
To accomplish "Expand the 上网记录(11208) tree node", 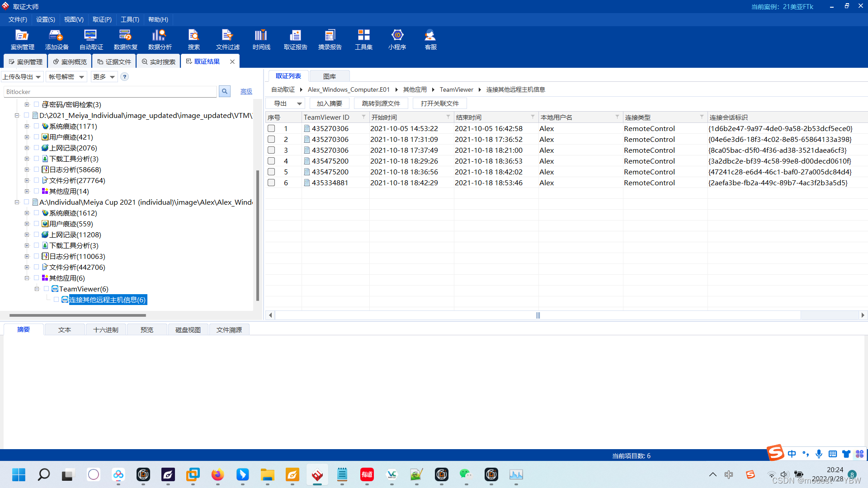I will (x=27, y=235).
